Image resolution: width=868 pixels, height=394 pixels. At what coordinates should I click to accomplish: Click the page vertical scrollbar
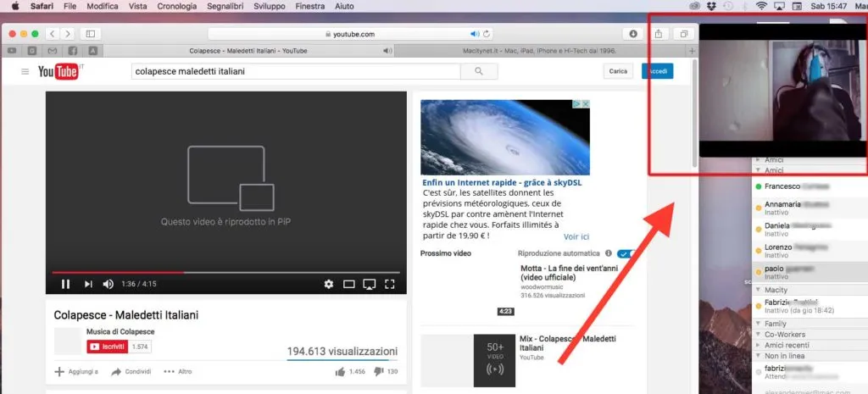coord(695,114)
